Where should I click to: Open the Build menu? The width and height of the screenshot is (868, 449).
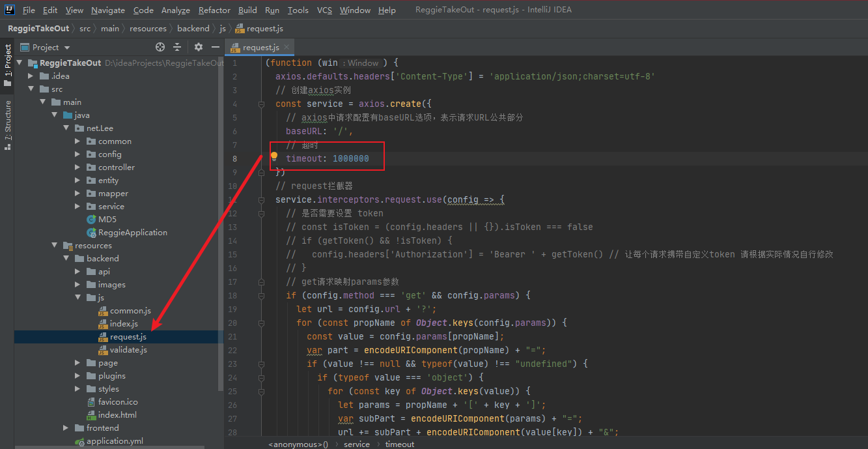point(247,10)
